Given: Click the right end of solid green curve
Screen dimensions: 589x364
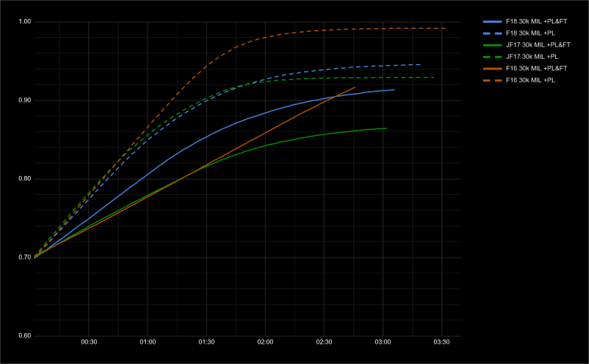Looking at the screenshot, I should (x=386, y=128).
